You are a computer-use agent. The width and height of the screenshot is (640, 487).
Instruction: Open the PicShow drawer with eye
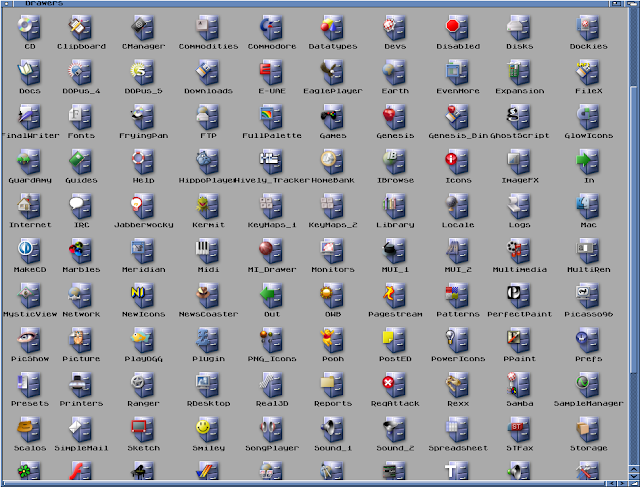(29, 340)
